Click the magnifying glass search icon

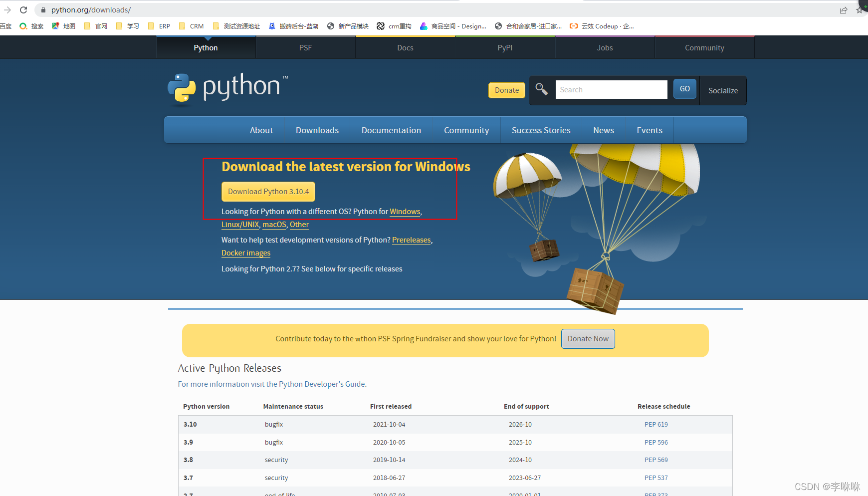[541, 89]
